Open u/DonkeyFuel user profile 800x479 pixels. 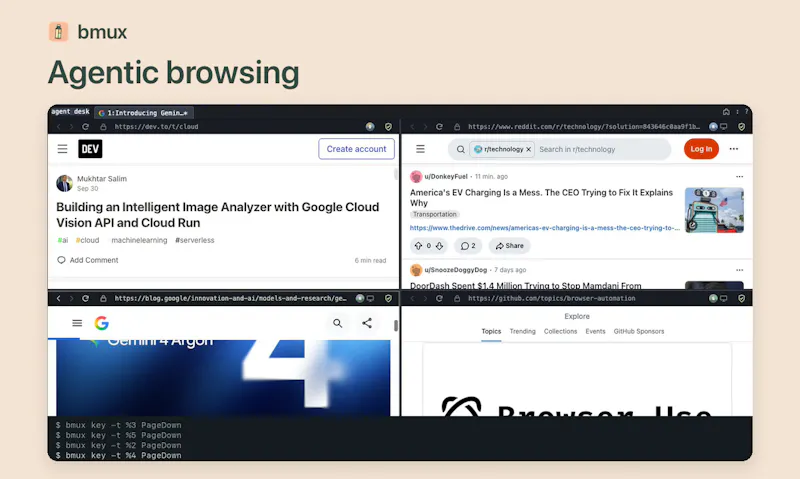pyautogui.click(x=445, y=177)
